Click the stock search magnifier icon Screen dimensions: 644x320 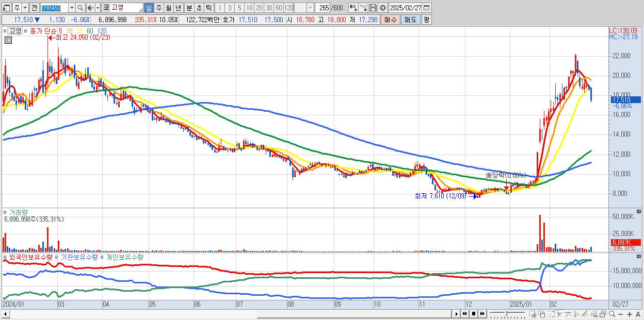(81, 8)
